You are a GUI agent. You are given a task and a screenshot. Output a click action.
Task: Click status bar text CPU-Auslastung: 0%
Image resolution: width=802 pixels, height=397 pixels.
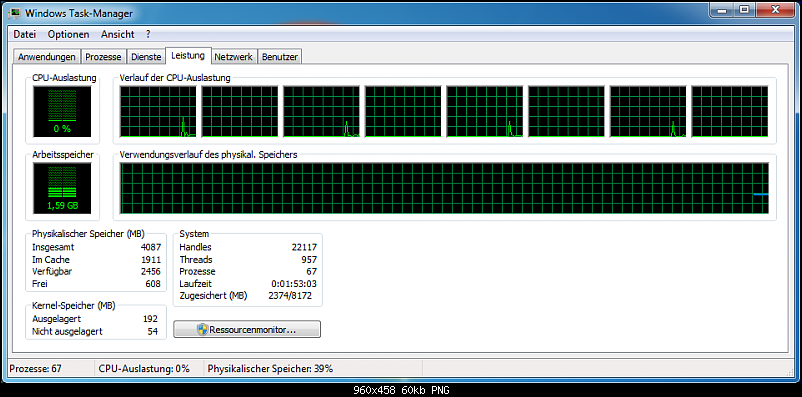(x=144, y=368)
